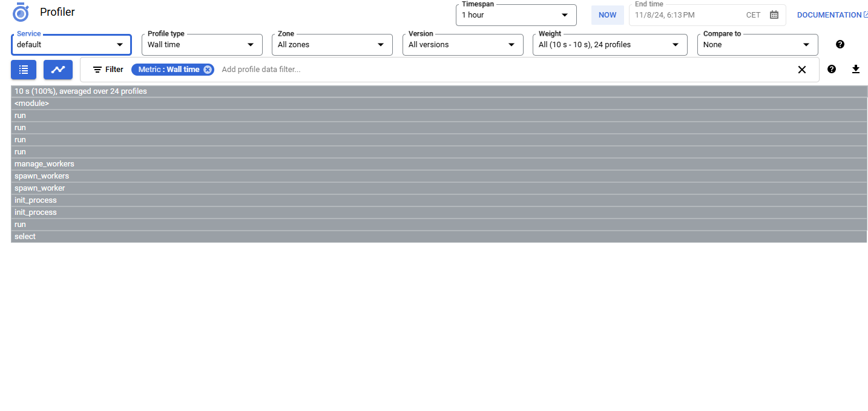
Task: Click the root 10 s (100%) frame
Action: point(439,91)
